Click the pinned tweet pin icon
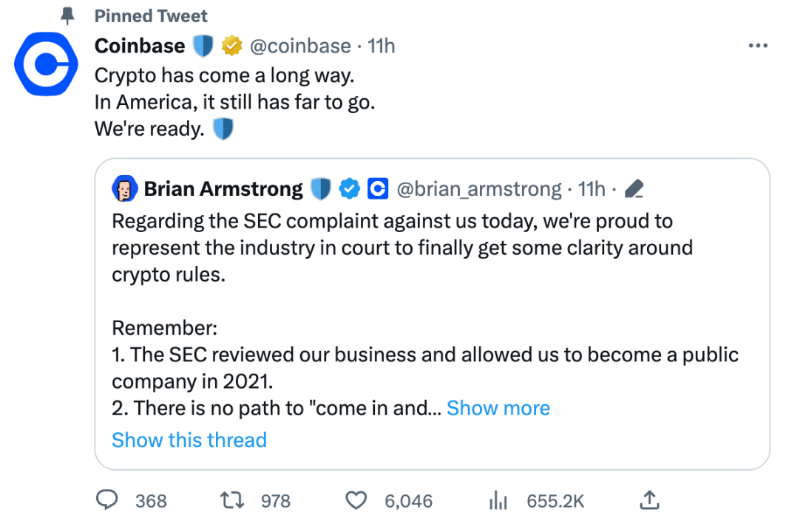This screenshot has width=786, height=532. 67,16
